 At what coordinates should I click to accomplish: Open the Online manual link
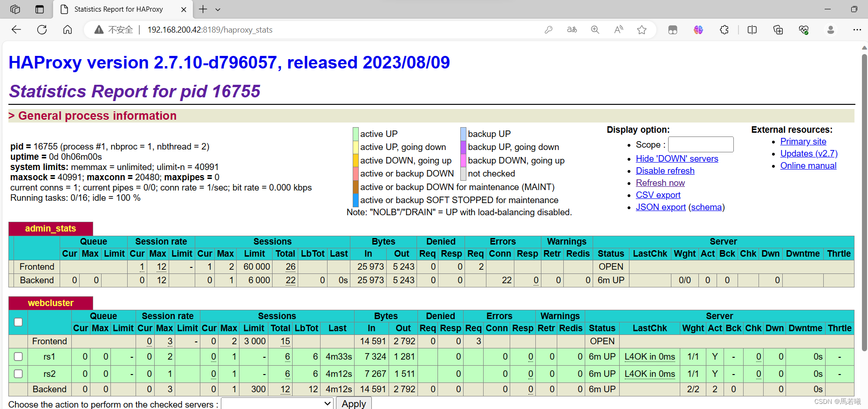point(808,166)
